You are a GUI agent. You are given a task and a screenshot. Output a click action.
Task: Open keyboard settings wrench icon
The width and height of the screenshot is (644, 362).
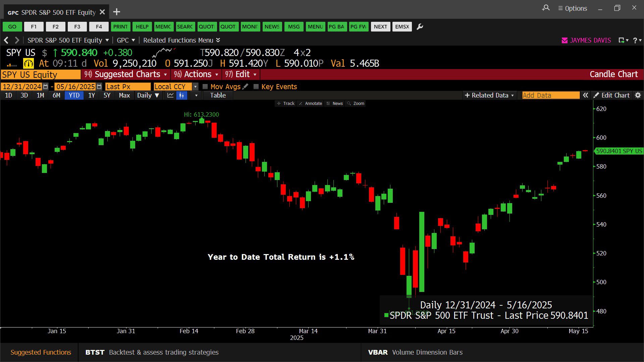[420, 26]
